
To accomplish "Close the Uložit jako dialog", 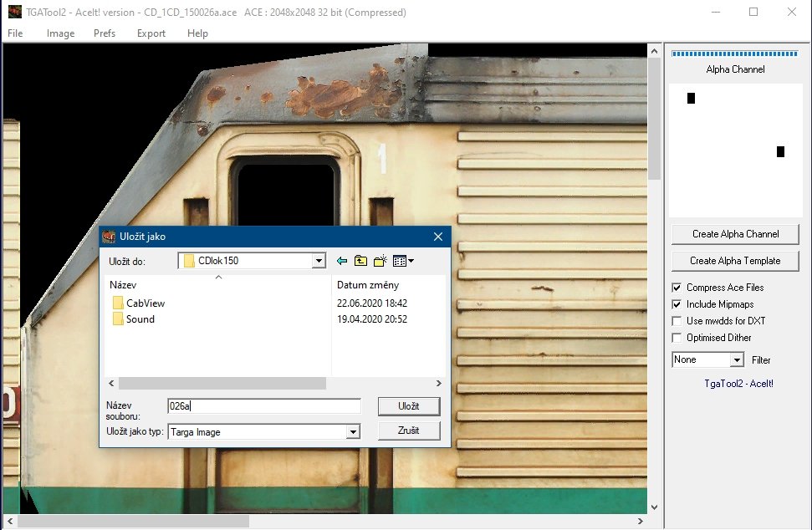I will click(437, 237).
